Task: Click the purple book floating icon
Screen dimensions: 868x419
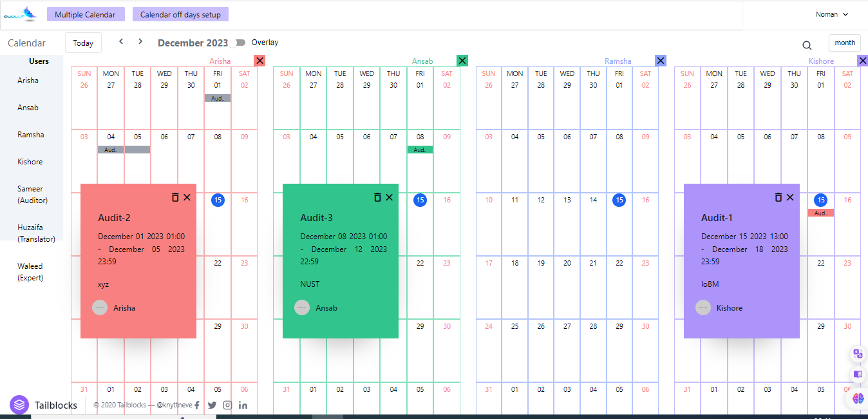Action: [857, 375]
